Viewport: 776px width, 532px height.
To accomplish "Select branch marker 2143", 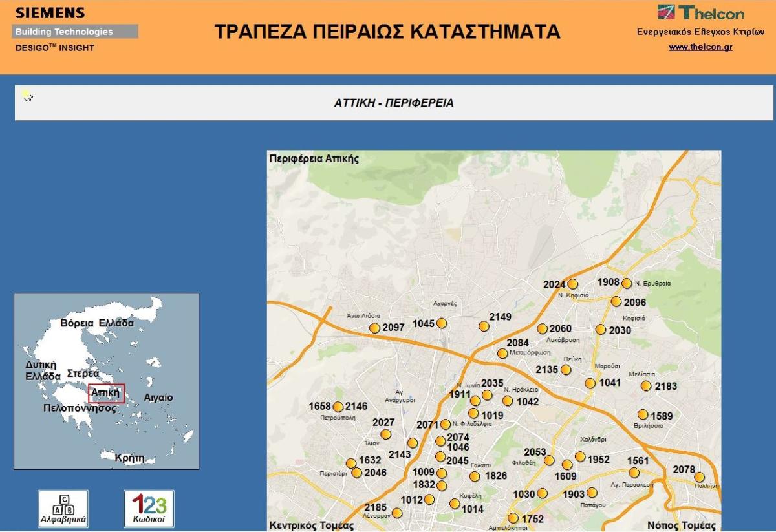I will click(413, 443).
